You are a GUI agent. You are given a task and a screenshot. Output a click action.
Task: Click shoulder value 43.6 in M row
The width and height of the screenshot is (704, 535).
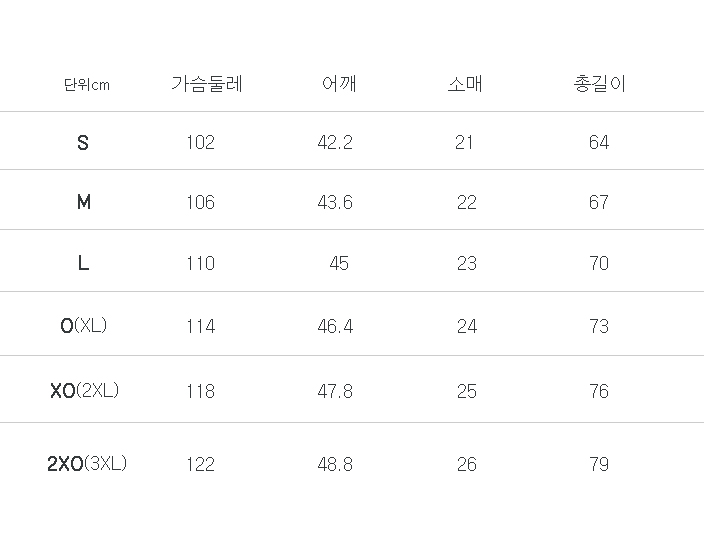pos(335,203)
